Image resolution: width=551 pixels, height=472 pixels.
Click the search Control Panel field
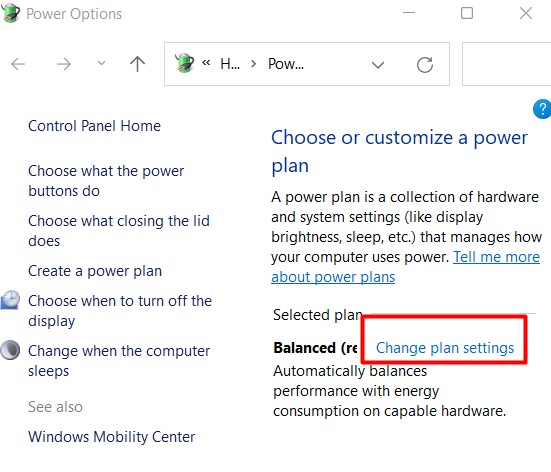[x=506, y=64]
